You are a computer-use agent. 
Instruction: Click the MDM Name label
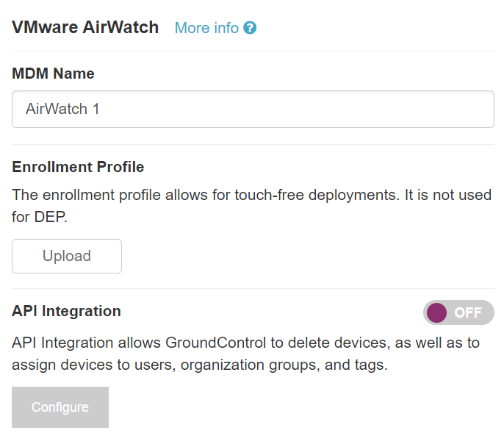tap(53, 74)
